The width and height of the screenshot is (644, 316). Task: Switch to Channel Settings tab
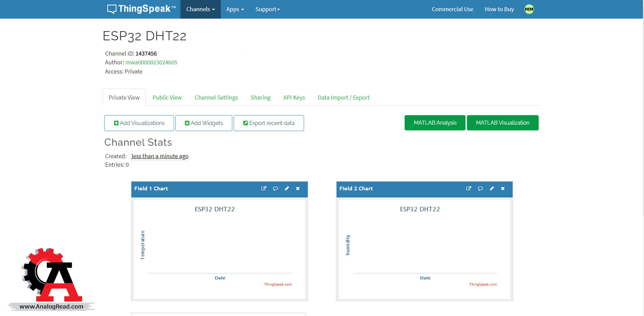coord(216,98)
